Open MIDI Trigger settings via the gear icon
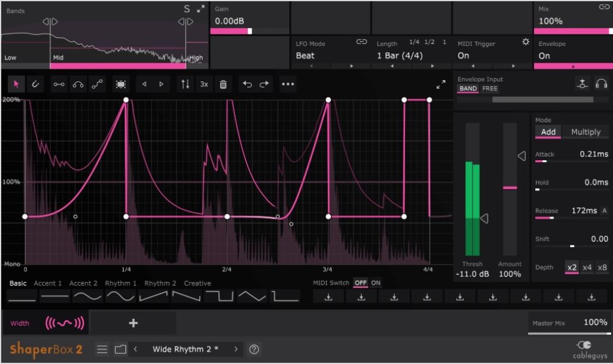Screen dimensions: 613x364 point(526,43)
